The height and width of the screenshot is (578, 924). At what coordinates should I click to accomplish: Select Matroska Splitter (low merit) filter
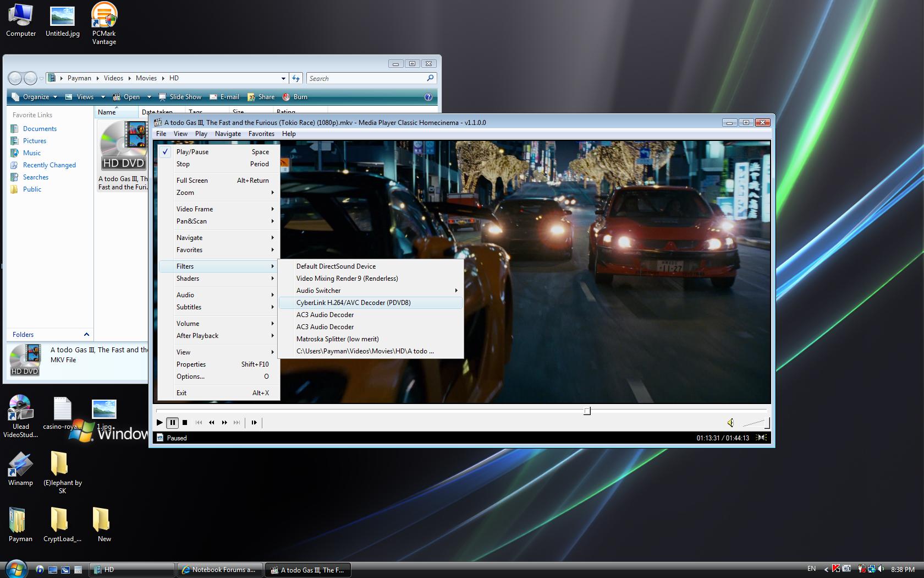pyautogui.click(x=371, y=339)
